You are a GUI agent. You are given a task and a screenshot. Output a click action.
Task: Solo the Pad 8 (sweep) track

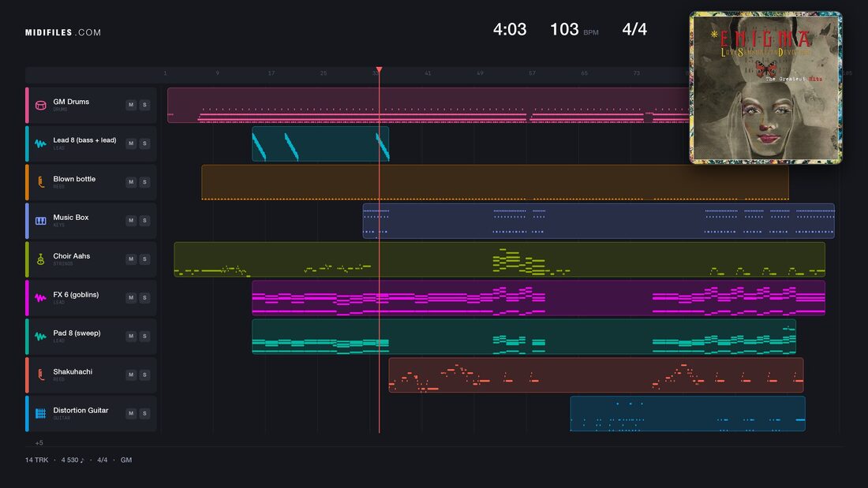click(144, 336)
